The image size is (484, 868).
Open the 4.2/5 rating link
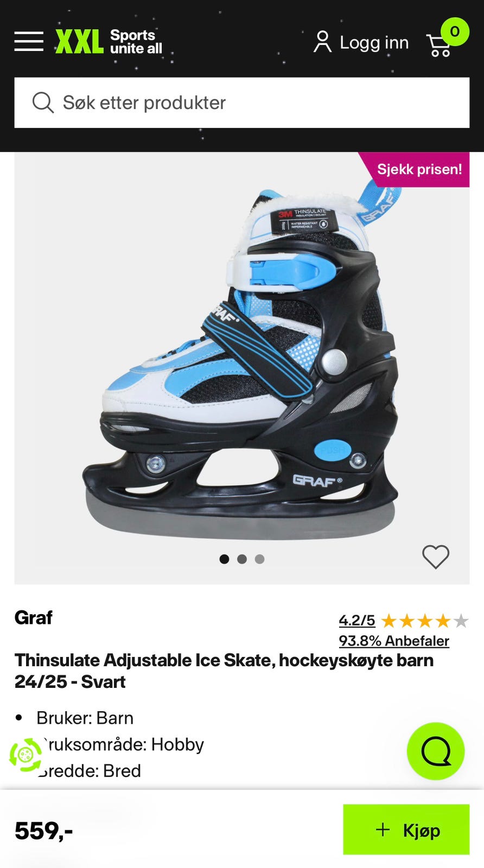pos(357,620)
